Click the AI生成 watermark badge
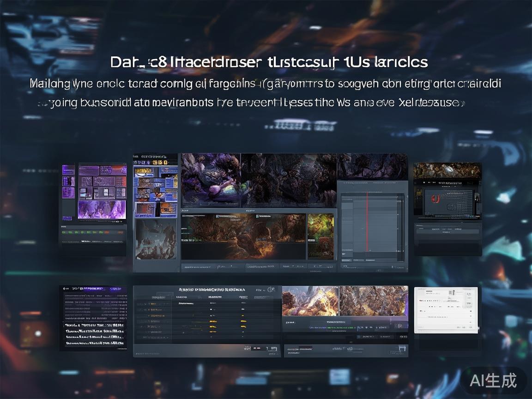Viewport: 532px width, 399px height. pyautogui.click(x=493, y=381)
